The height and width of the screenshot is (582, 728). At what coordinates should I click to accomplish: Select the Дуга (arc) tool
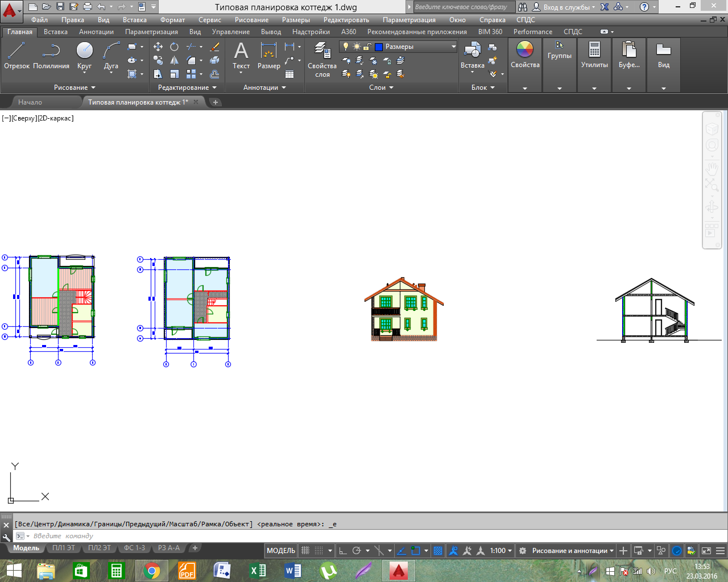pyautogui.click(x=111, y=55)
